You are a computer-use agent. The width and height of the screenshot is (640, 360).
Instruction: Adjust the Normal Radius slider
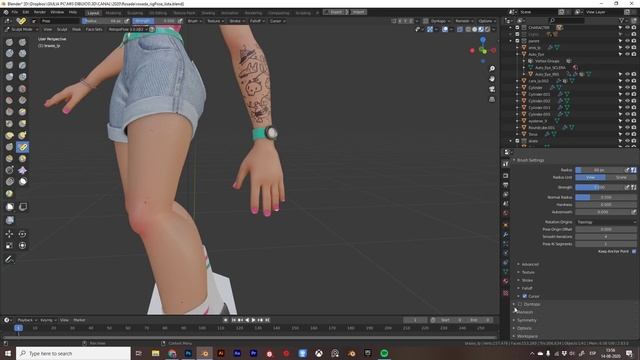[606, 197]
